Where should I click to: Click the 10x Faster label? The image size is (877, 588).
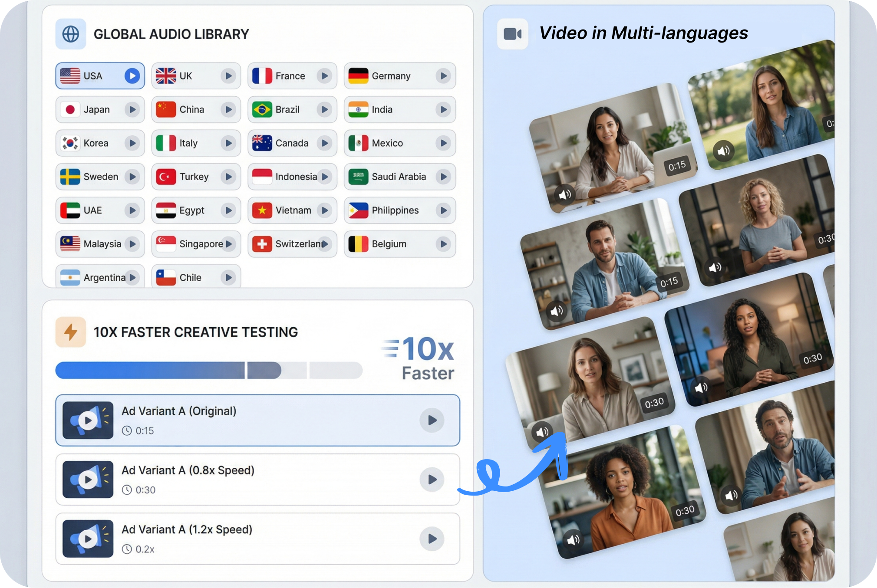pos(418,359)
